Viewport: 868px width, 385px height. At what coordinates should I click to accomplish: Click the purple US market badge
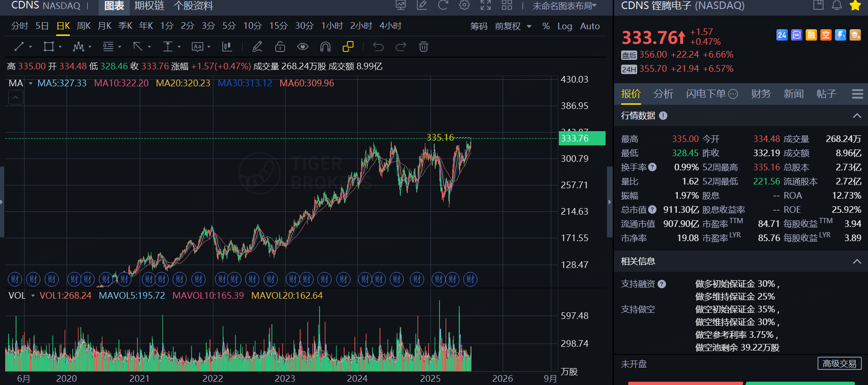797,35
